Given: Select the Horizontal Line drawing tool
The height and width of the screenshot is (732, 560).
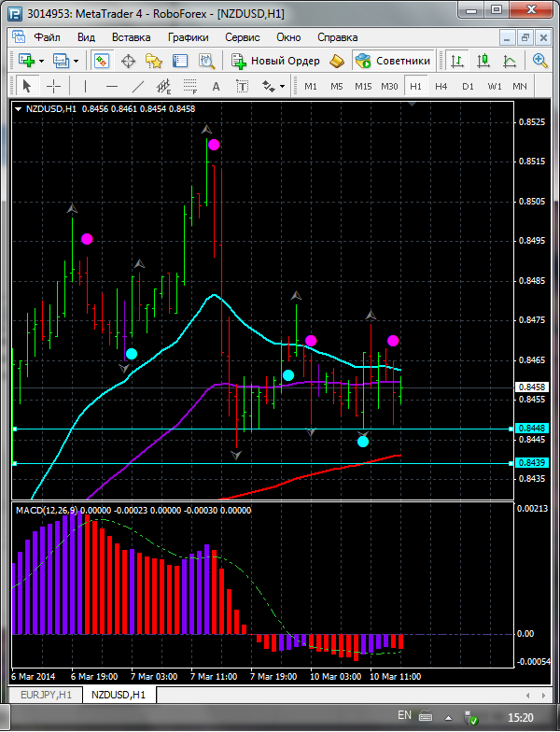Looking at the screenshot, I should [112, 86].
